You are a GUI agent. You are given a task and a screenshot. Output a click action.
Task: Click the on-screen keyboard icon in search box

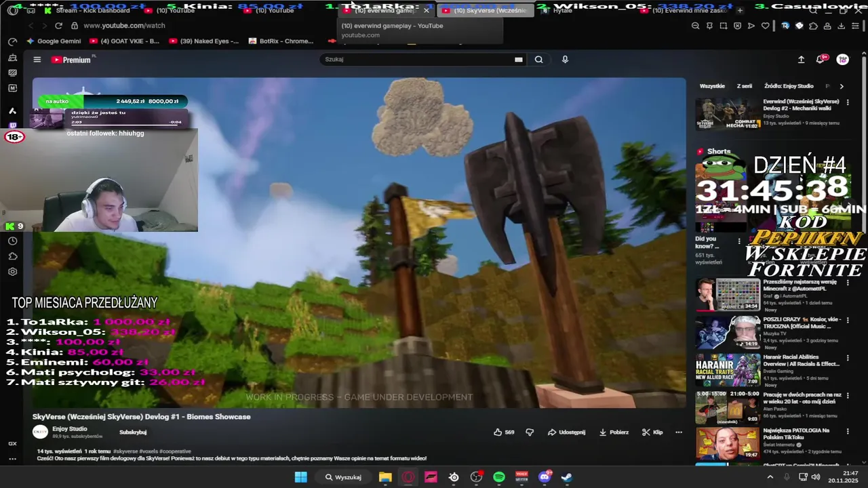[519, 60]
